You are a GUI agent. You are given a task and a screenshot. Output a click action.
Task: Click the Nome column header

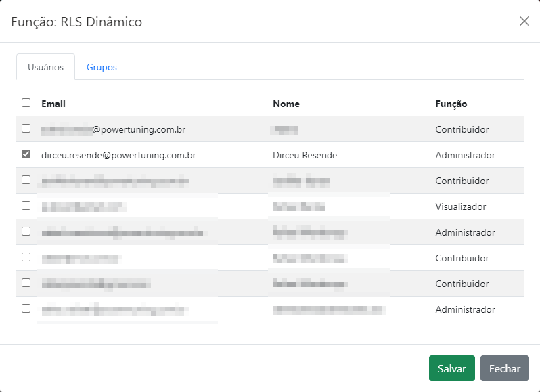coord(286,104)
